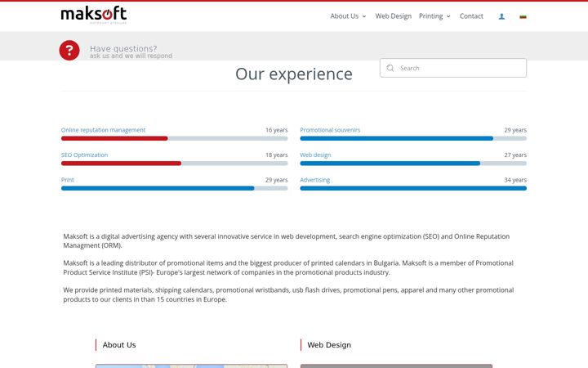The height and width of the screenshot is (368, 588).
Task: Click '27 years' value
Action: point(515,155)
